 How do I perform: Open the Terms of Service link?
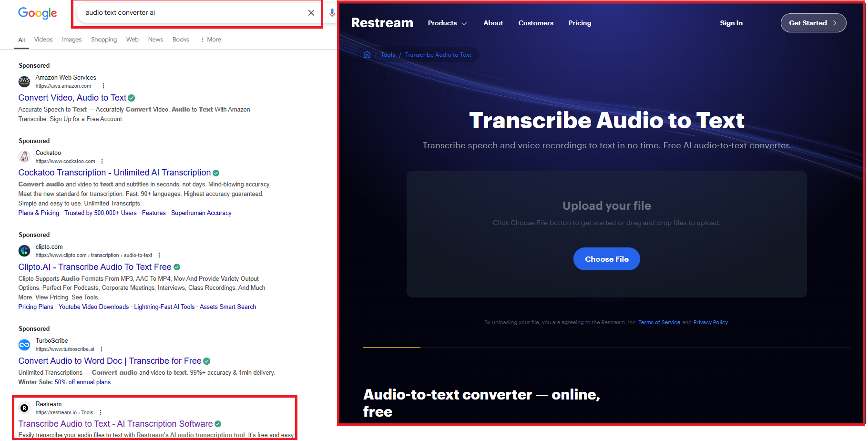click(659, 323)
